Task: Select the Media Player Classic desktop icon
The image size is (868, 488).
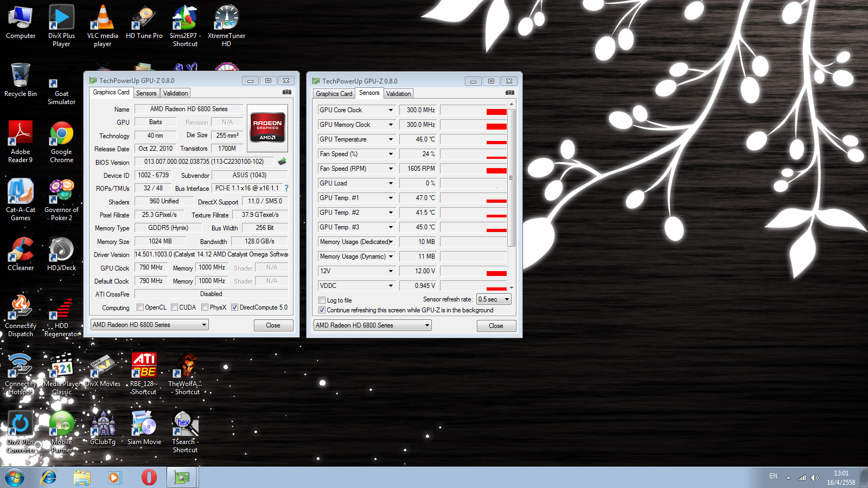Action: [x=62, y=374]
